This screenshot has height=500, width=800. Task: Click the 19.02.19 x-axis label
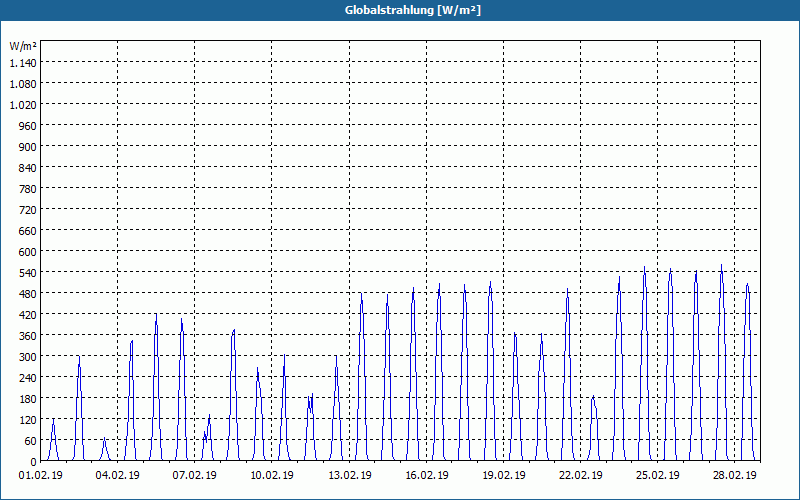[504, 476]
